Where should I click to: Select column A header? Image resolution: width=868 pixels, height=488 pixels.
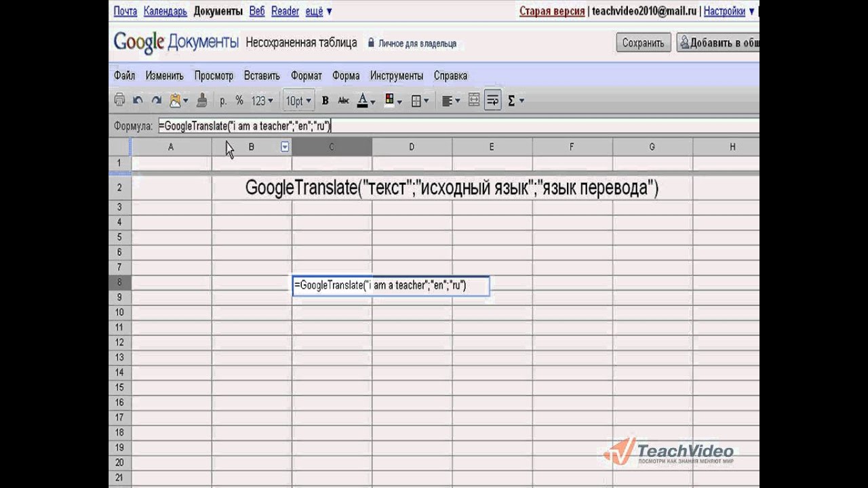click(171, 146)
